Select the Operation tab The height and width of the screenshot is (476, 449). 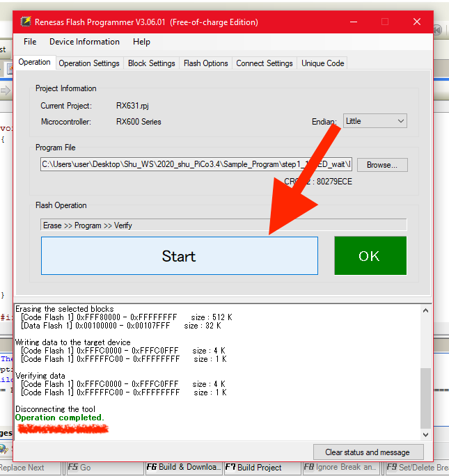(x=34, y=62)
